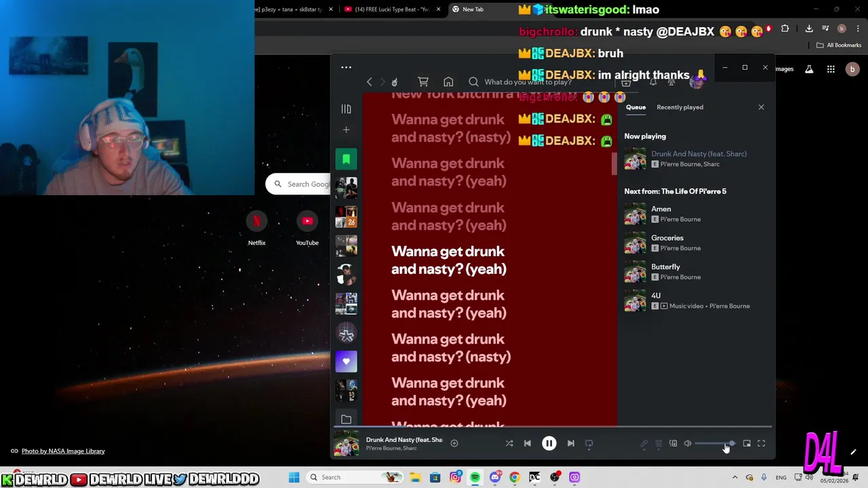868x488 pixels.
Task: Click the Spotify search magnifier icon
Action: point(473,82)
